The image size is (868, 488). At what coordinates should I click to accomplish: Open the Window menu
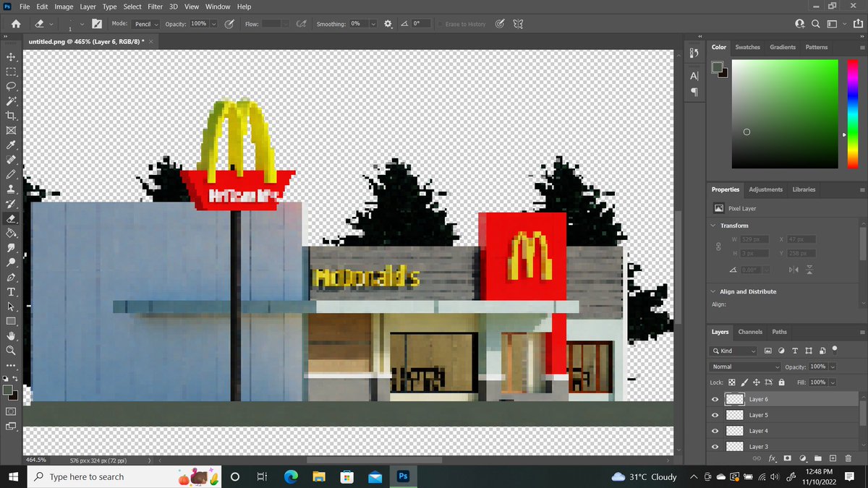click(218, 7)
